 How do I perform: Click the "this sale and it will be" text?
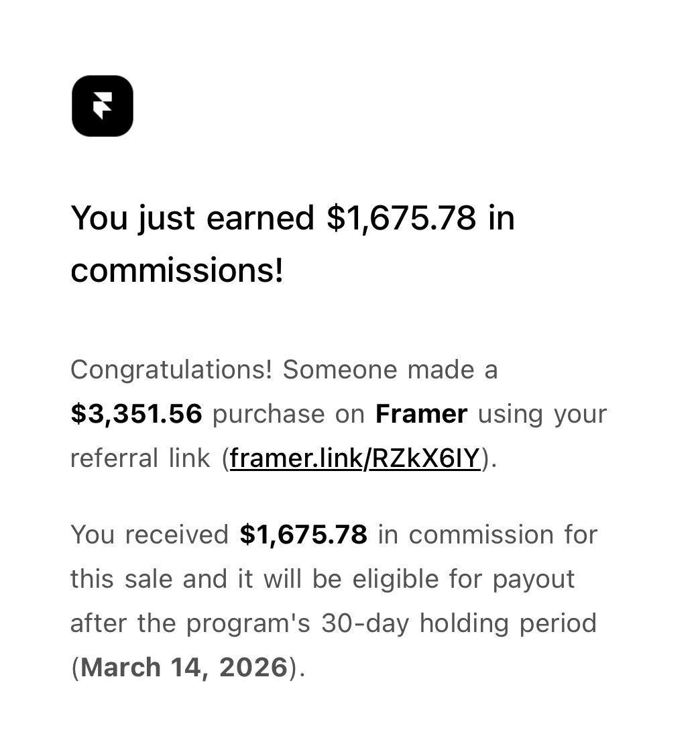click(206, 579)
